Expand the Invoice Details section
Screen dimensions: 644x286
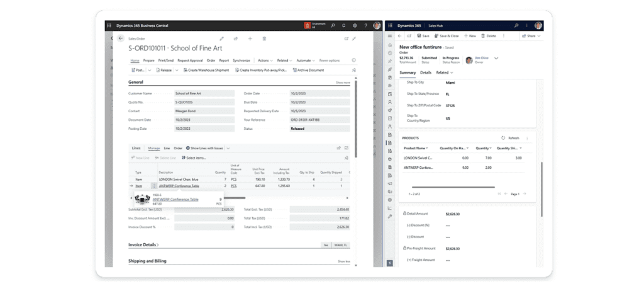click(143, 244)
